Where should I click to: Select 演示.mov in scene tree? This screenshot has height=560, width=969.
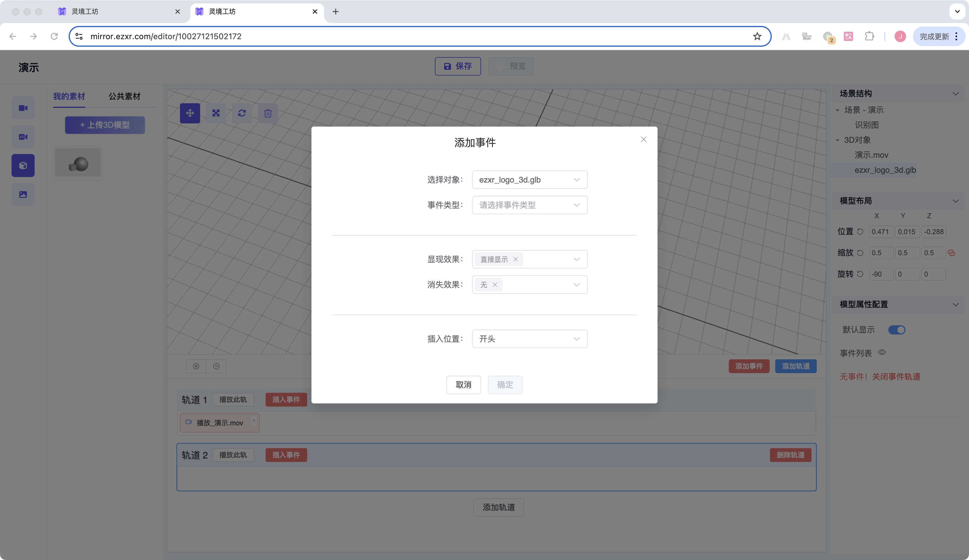pyautogui.click(x=871, y=155)
